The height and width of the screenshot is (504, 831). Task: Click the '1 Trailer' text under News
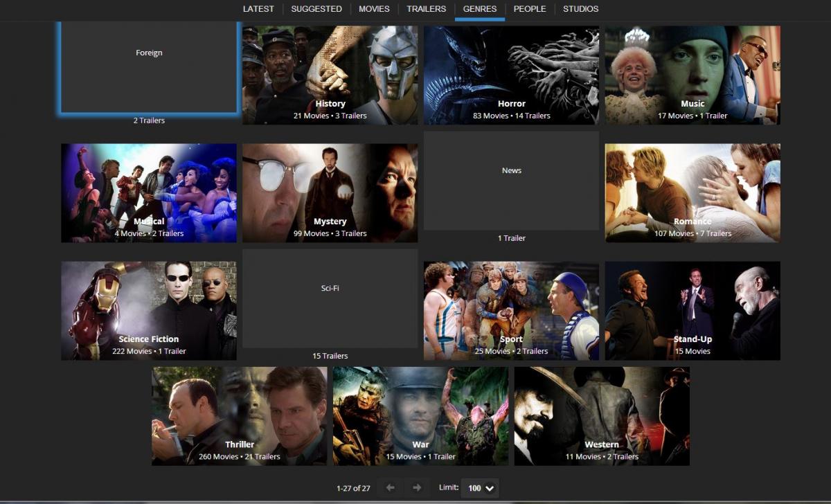point(512,238)
